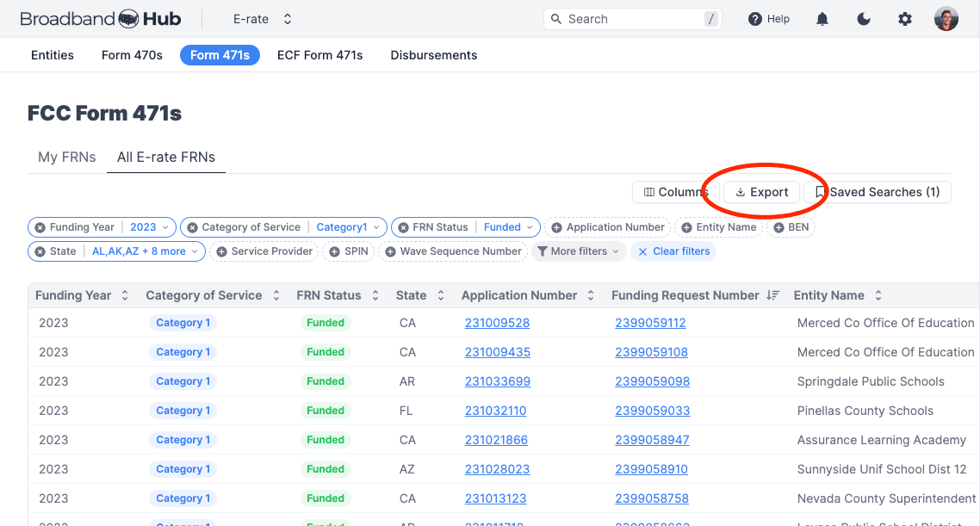Open the Disbursements tab
The image size is (980, 526).
coord(433,55)
